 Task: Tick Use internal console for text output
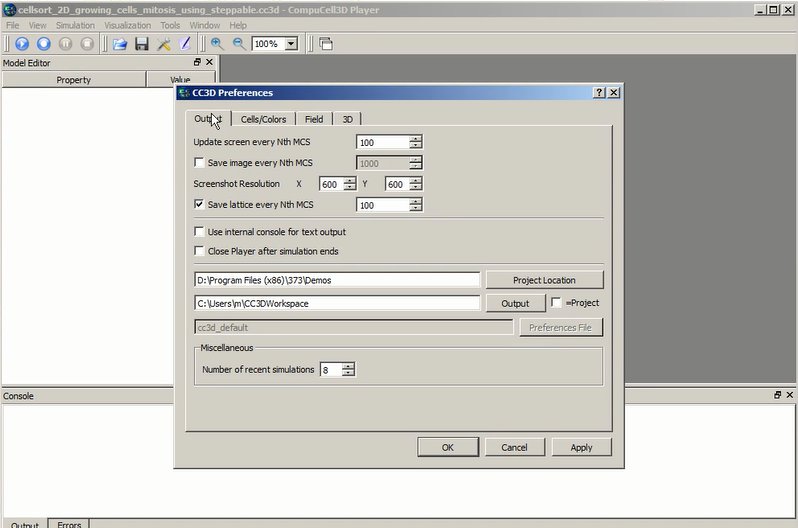pos(199,232)
